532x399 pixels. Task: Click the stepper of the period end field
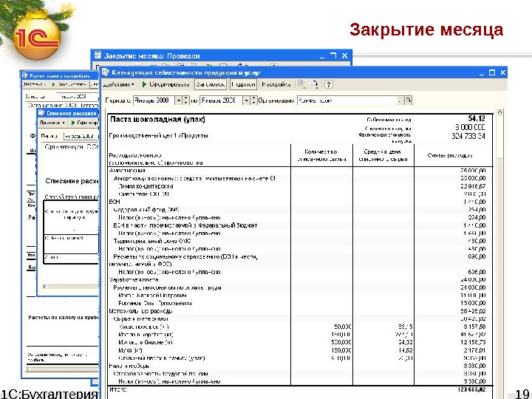[253, 100]
